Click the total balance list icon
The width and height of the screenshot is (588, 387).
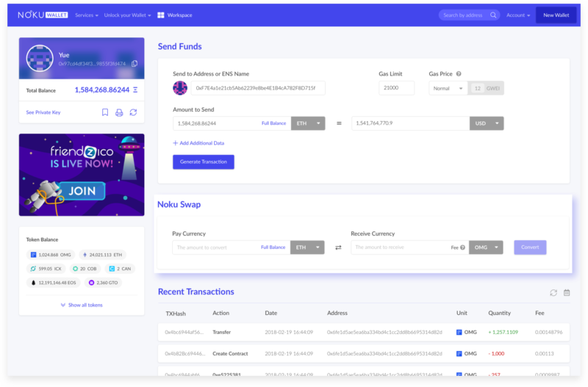click(x=135, y=90)
